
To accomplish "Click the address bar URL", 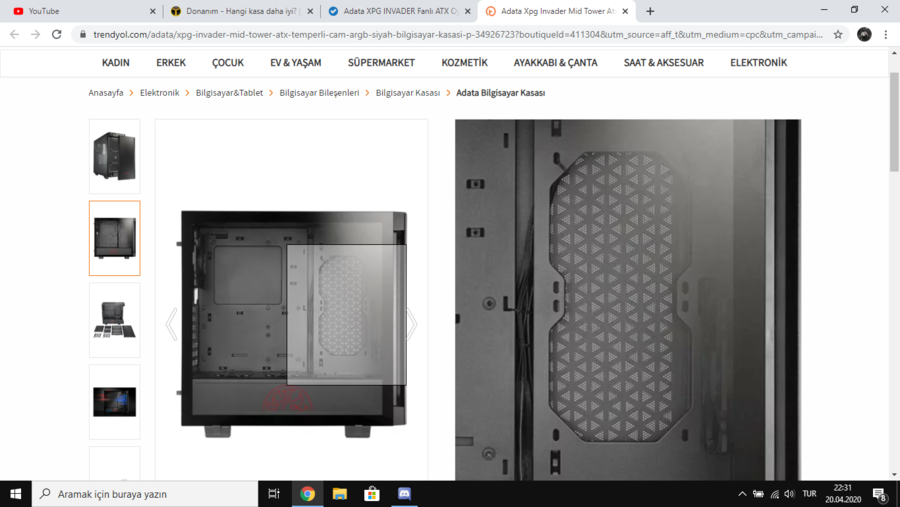I will (x=457, y=34).
